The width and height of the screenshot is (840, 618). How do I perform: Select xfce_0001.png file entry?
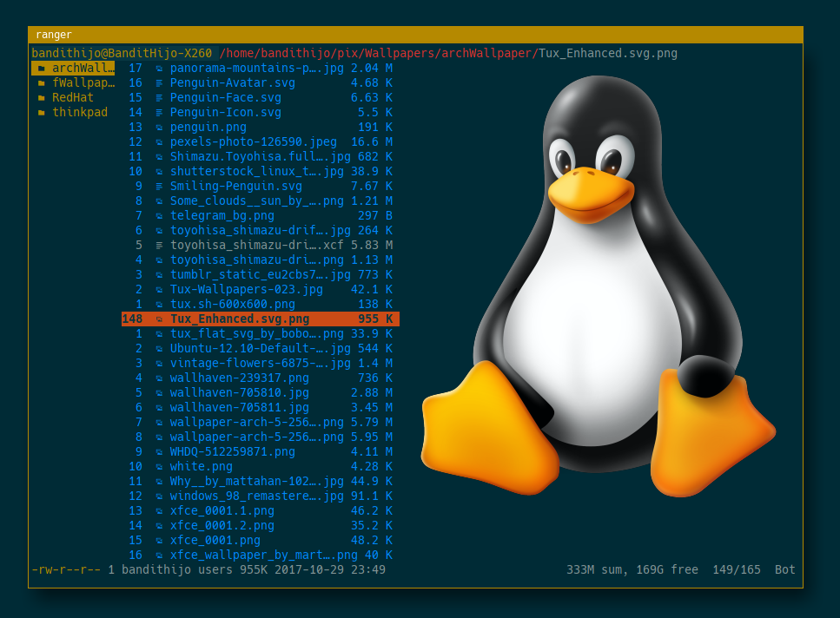coord(215,541)
